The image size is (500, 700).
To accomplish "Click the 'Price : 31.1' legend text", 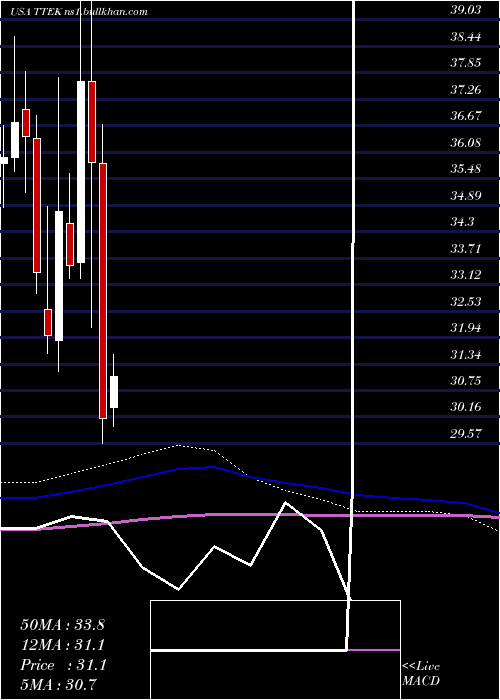I will (x=62, y=665).
